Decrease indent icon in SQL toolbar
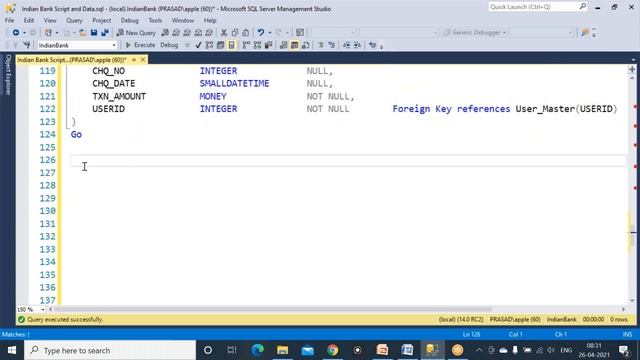640x360 pixels. 346,45
